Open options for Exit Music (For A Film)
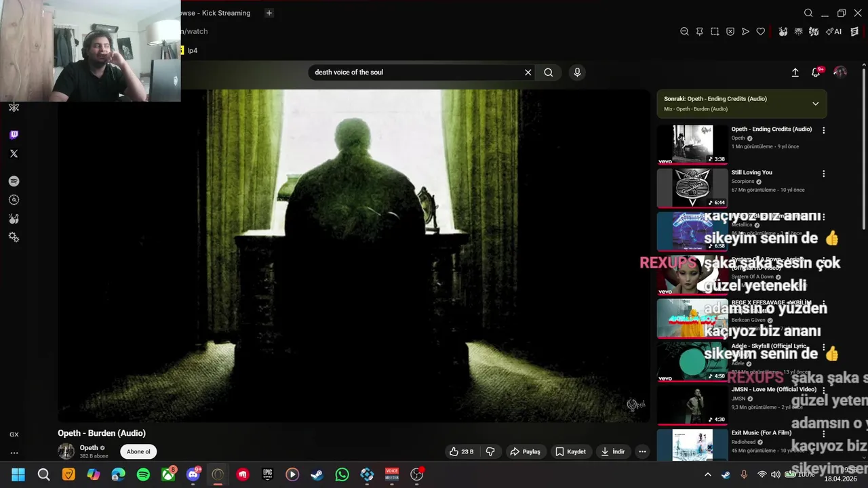This screenshot has width=868, height=488. (824, 434)
